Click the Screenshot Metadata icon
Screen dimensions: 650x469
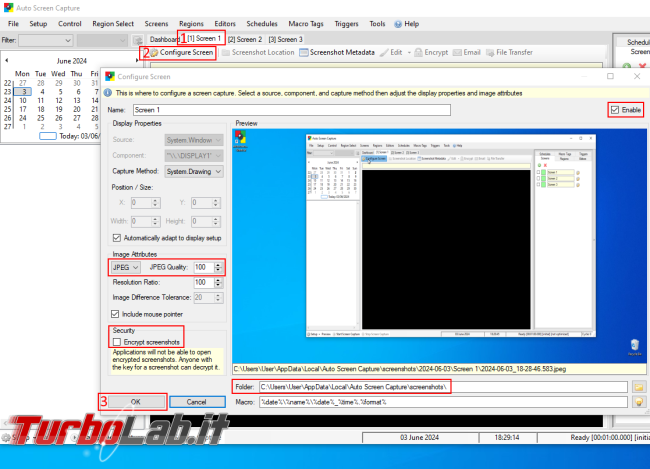pos(304,52)
